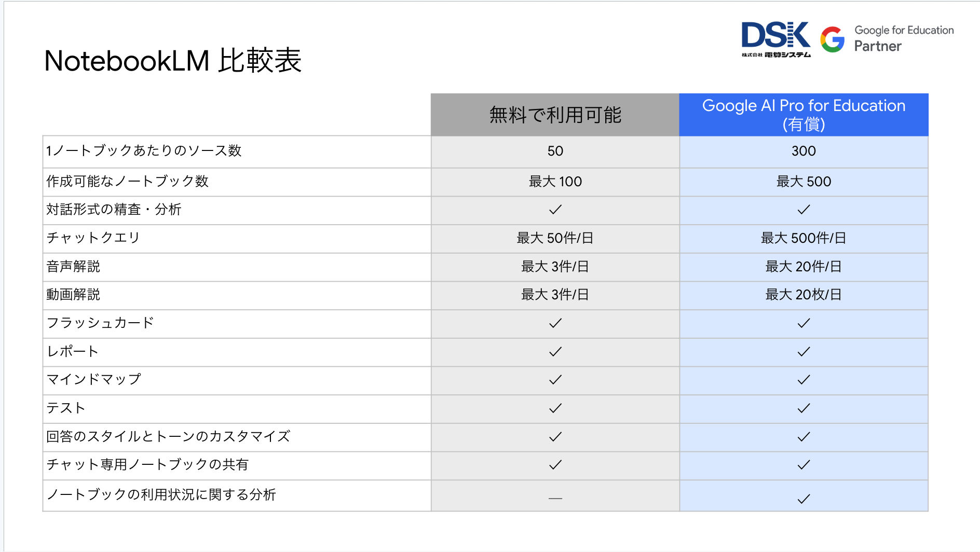This screenshot has width=980, height=552.
Task: Click the free-tier source count 50
Action: click(x=555, y=151)
